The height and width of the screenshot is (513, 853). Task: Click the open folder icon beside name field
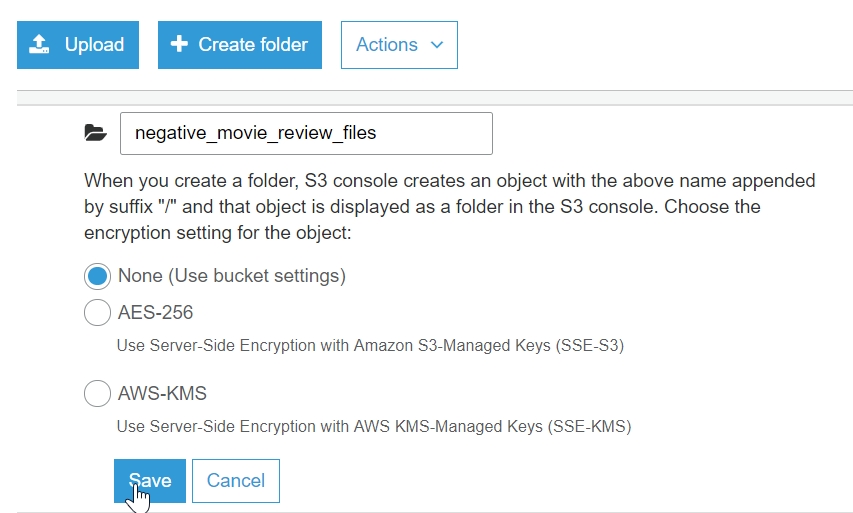(x=95, y=133)
